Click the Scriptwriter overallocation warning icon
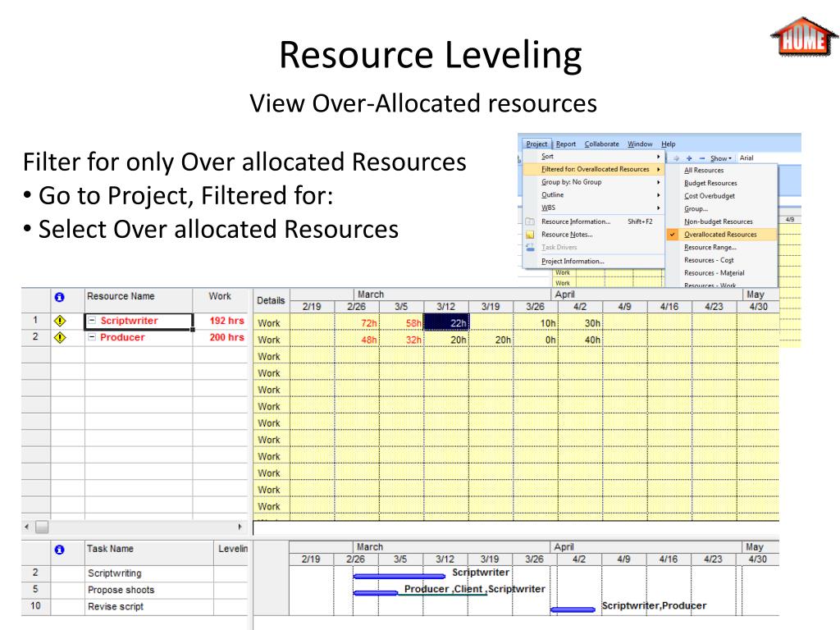Screen dimensions: 840x630 [x=60, y=321]
